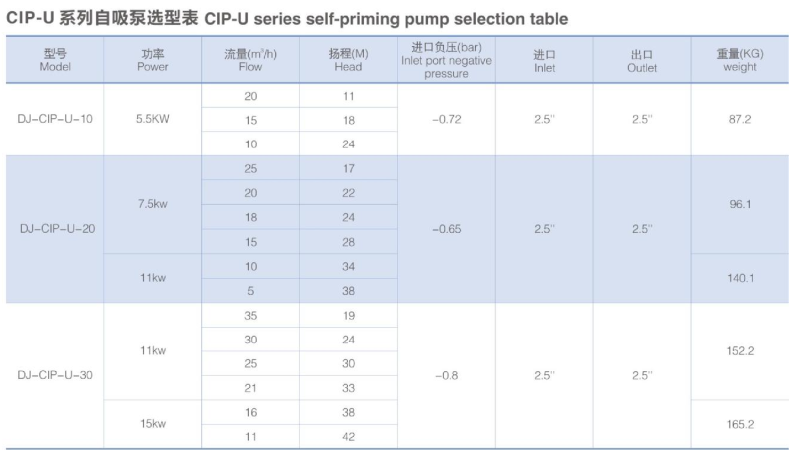Select the Head column header
Screen dimensions: 789x450
(348, 60)
